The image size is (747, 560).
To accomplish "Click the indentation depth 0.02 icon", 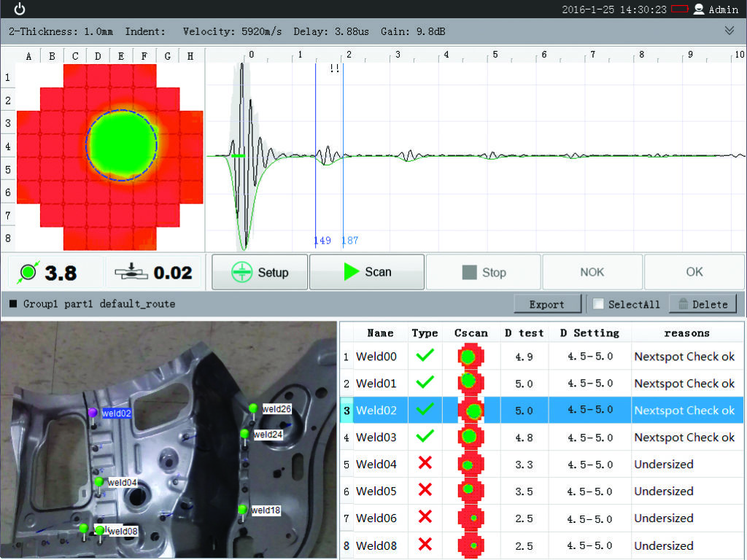I will pyautogui.click(x=131, y=273).
